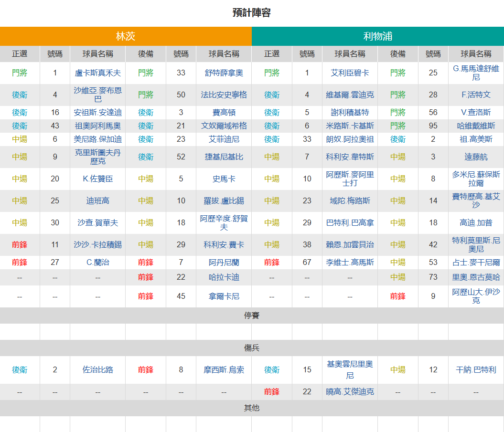Open the K.佐贊臣 player page
This screenshot has width=504, height=432.
(x=98, y=179)
